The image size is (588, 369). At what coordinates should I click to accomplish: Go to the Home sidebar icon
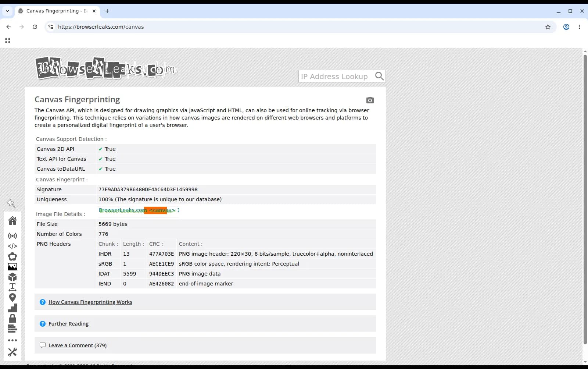[12, 220]
